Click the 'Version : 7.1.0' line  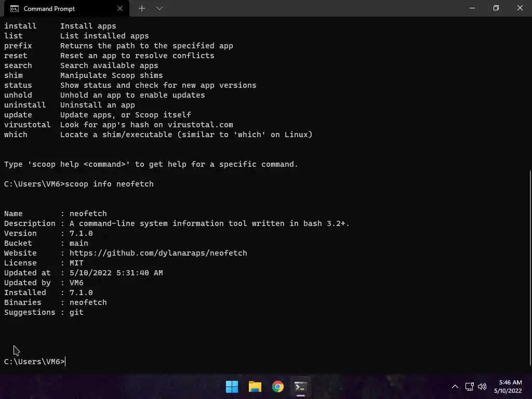click(x=48, y=233)
